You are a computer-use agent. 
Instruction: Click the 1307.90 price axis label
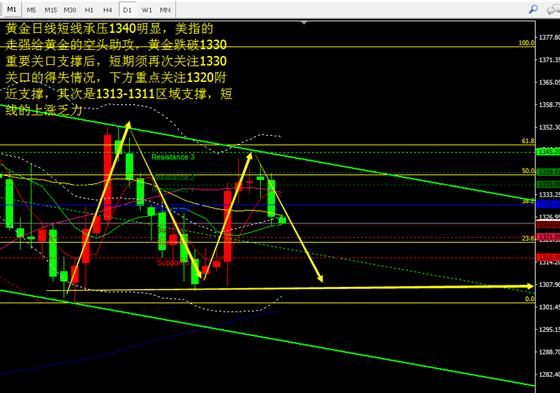click(549, 285)
